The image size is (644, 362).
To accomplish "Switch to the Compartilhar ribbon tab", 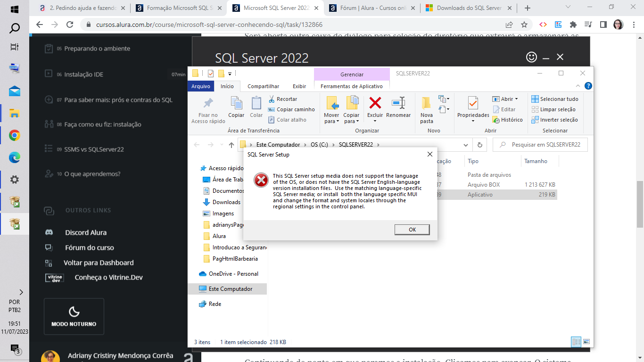I will pos(263,86).
